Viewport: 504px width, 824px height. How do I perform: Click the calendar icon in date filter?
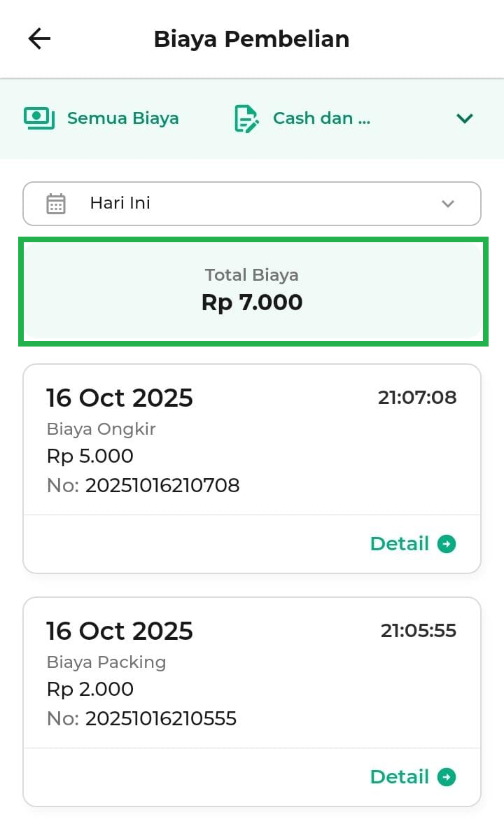point(56,204)
